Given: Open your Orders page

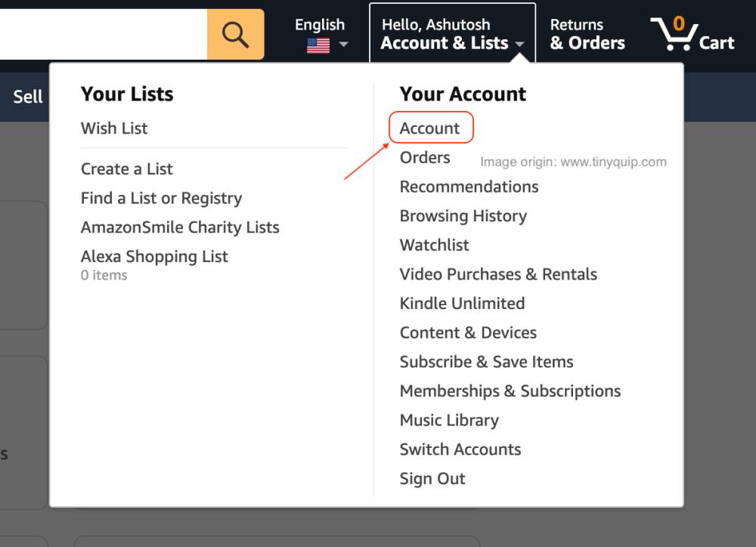Looking at the screenshot, I should coord(425,157).
